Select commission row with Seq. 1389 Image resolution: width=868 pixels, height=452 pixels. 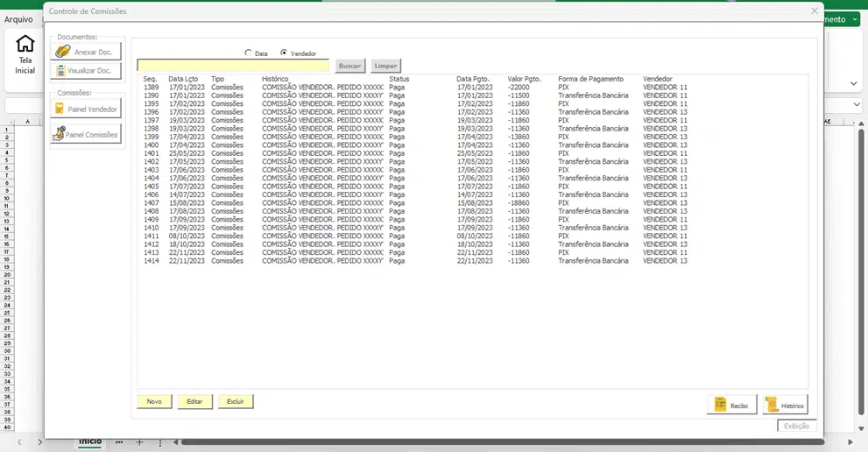tap(263, 88)
